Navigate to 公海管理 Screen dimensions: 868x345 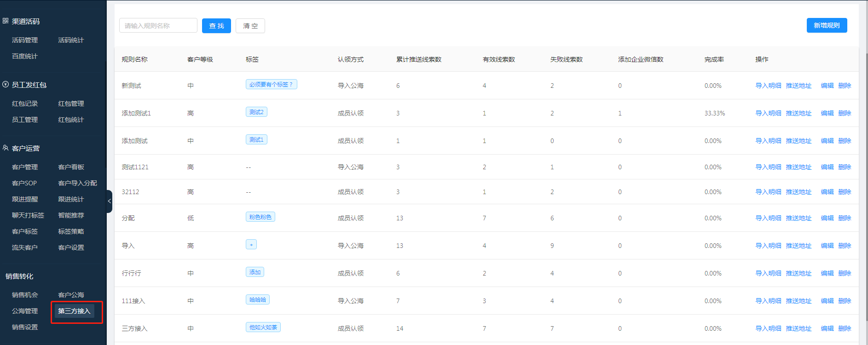25,311
